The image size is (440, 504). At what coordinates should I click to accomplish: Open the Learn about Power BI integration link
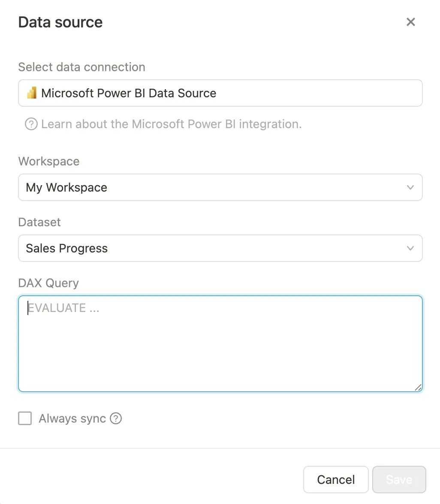[x=172, y=124]
